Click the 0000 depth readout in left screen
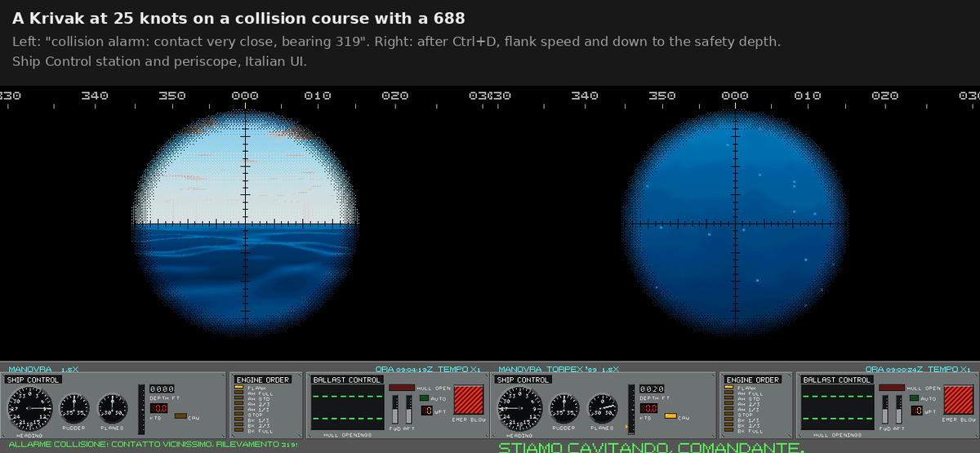This screenshot has width=980, height=453. 162,389
